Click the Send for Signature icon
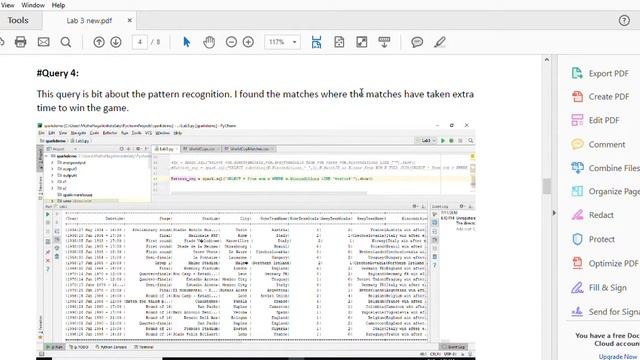 pyautogui.click(x=577, y=312)
